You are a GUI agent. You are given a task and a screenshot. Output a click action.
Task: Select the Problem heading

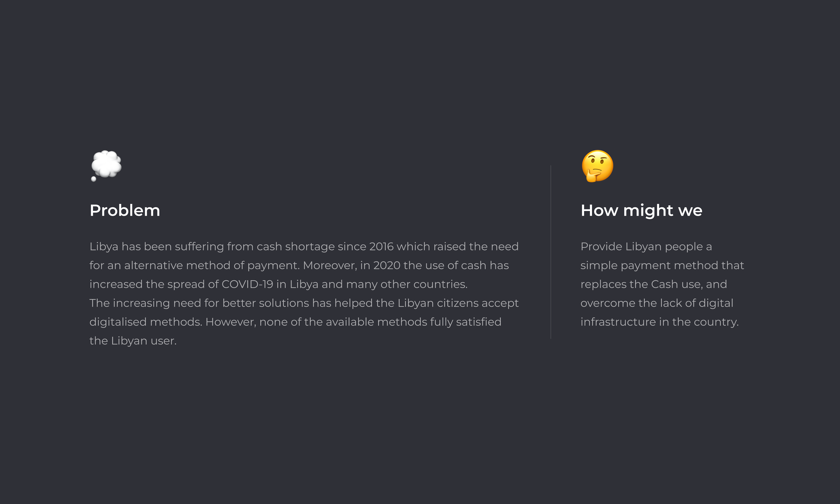coord(125,210)
